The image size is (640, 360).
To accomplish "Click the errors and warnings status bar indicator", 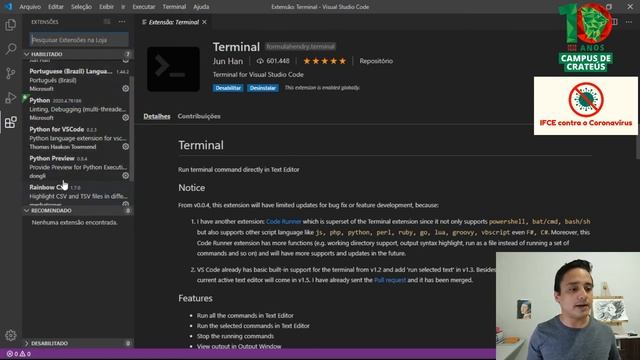I will 19,354.
